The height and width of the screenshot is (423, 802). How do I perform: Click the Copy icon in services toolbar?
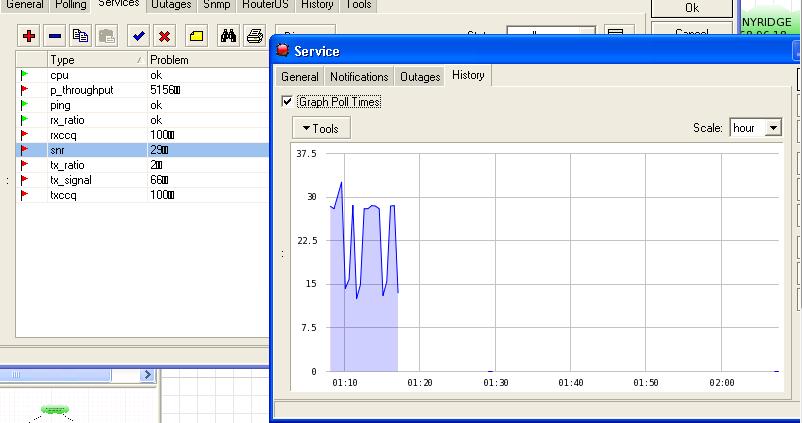tap(80, 36)
